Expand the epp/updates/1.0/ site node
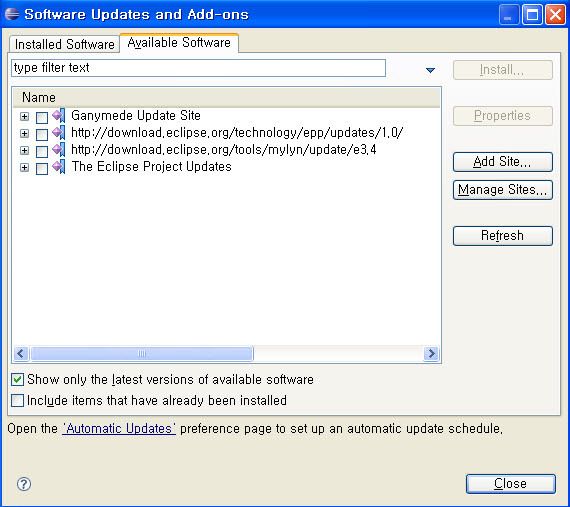 [24, 133]
